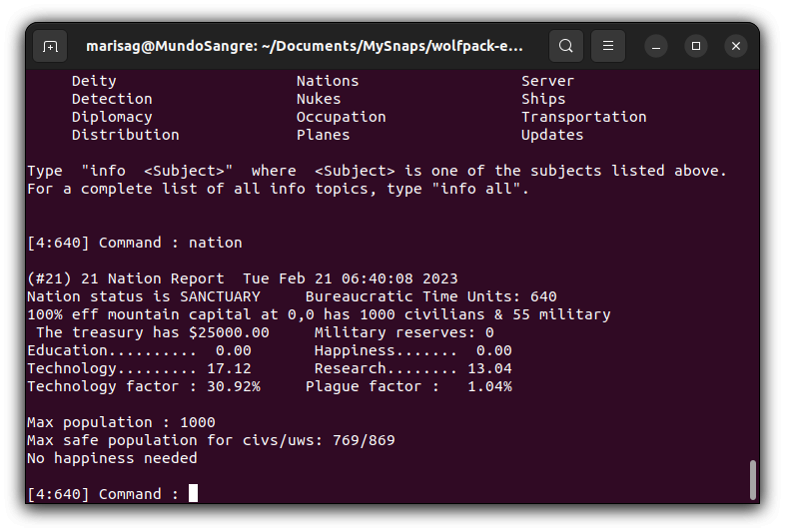Click the search magnifier icon
Screen dimensions: 785x532
tap(565, 46)
